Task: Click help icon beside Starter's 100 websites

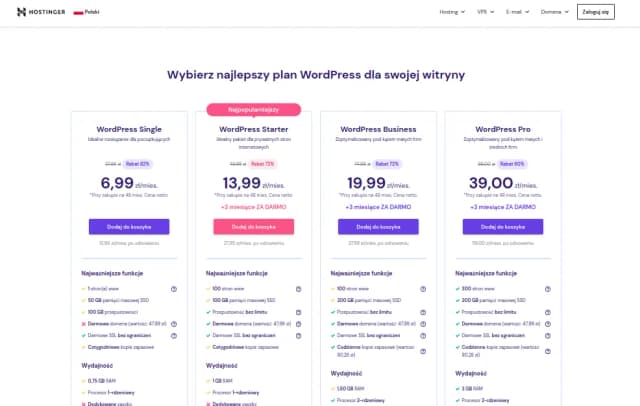Action: 298,288
